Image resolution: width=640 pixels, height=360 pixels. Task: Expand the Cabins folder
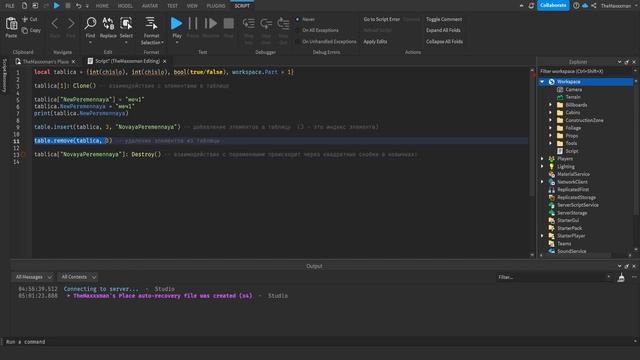tap(551, 113)
